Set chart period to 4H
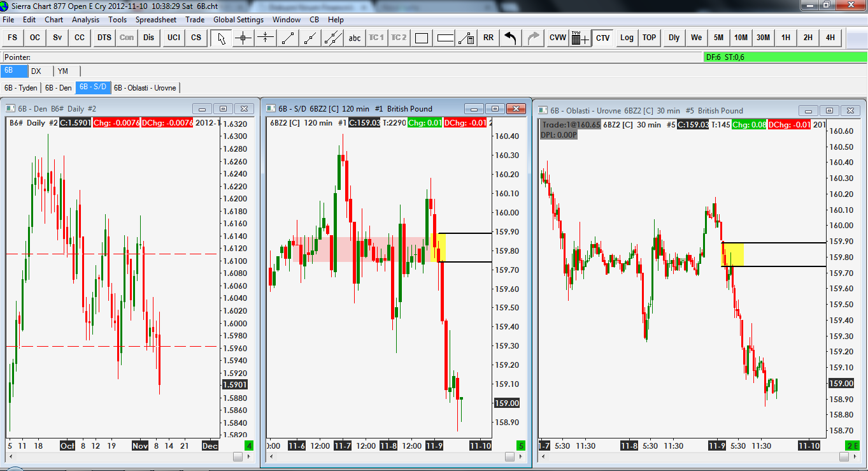Screen dimensions: 868x471 click(830, 38)
